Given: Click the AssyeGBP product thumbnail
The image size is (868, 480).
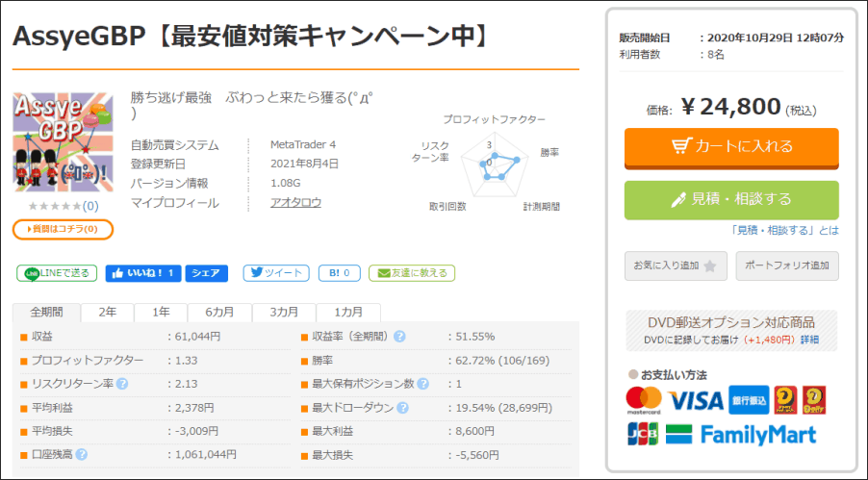Looking at the screenshot, I should point(63,142).
